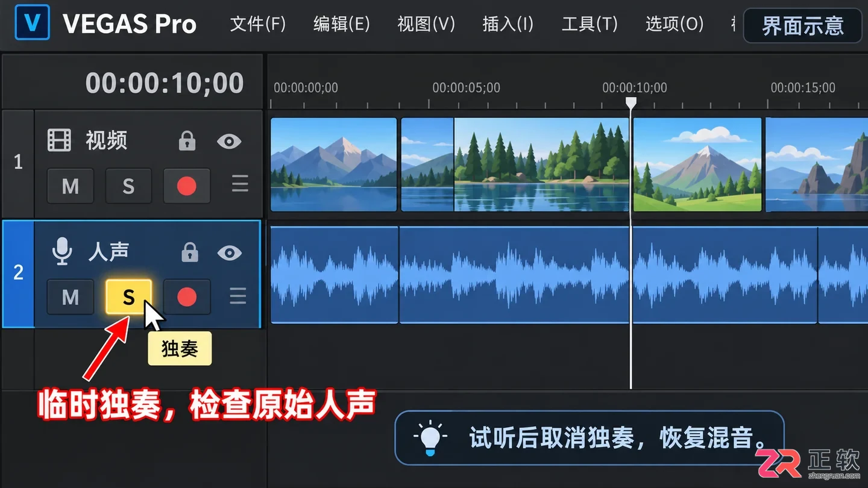Lock the 视频 track with padlock icon

[187, 141]
